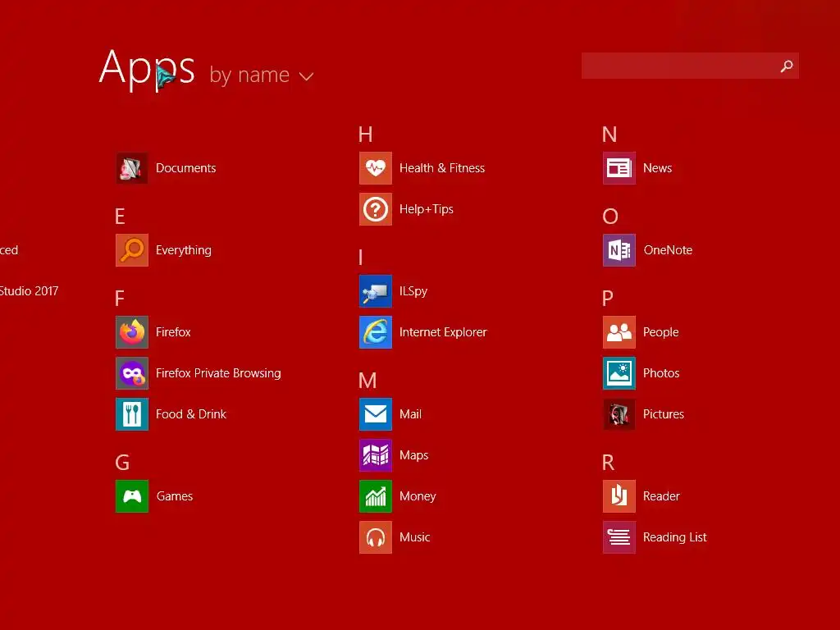Launch the OneNote app icon
Screen dimensions: 840x630
click(x=619, y=250)
